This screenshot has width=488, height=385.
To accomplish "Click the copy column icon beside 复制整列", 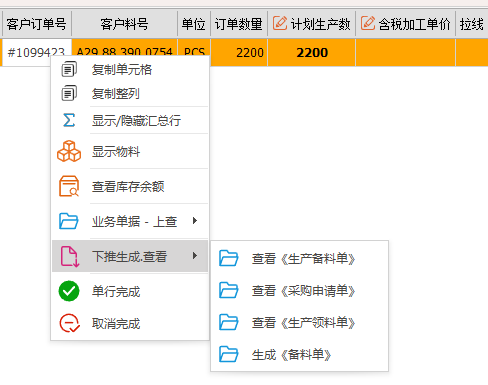I will (x=69, y=93).
